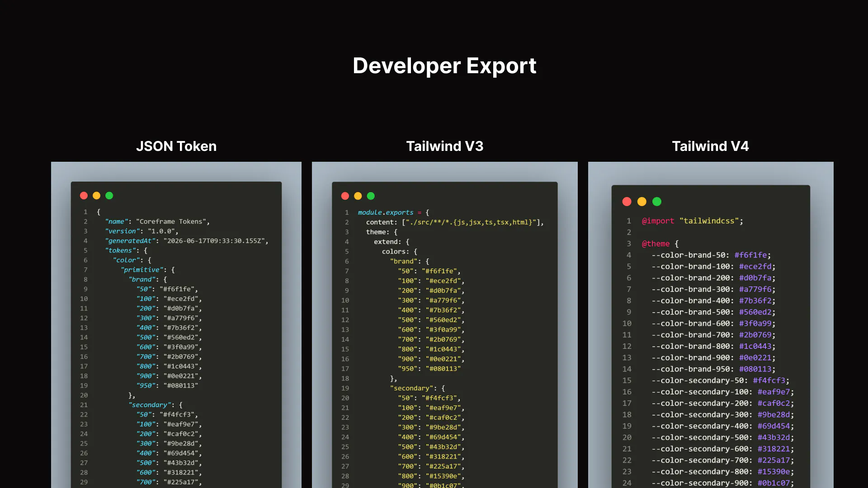Click the "generatedAt" timestamp line
Viewport: 868px width, 488px height.
(187, 241)
